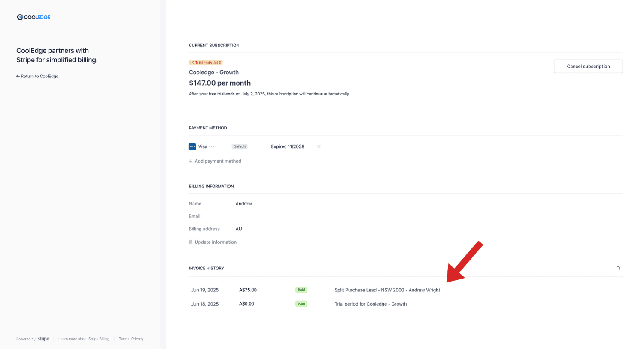The width and height of the screenshot is (644, 349).
Task: Open Learn more about Stripe Billing
Action: tap(84, 339)
